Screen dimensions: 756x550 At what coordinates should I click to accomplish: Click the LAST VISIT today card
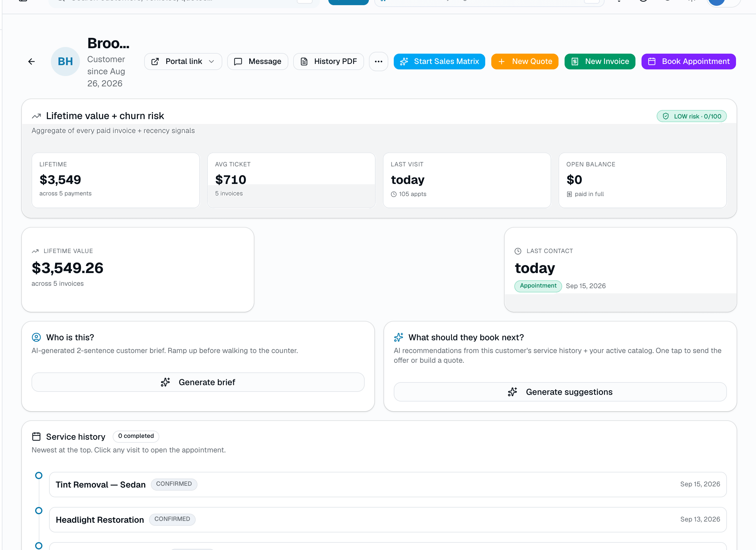[467, 180]
